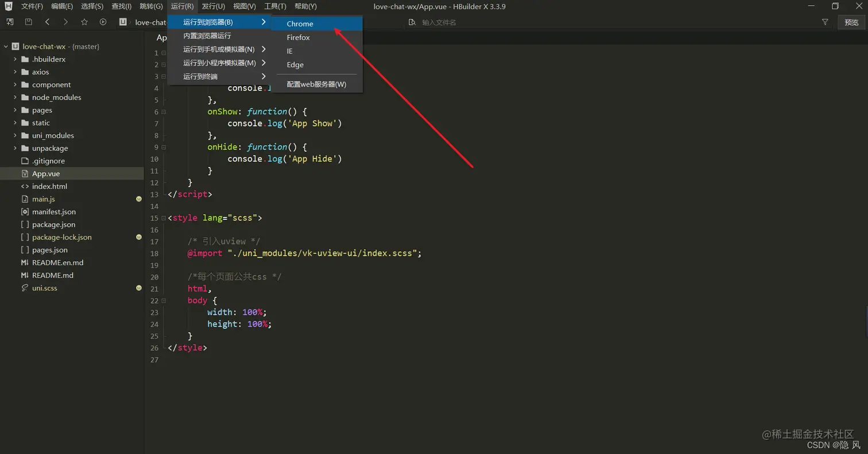Go forward with the right arrow icon

coord(65,22)
